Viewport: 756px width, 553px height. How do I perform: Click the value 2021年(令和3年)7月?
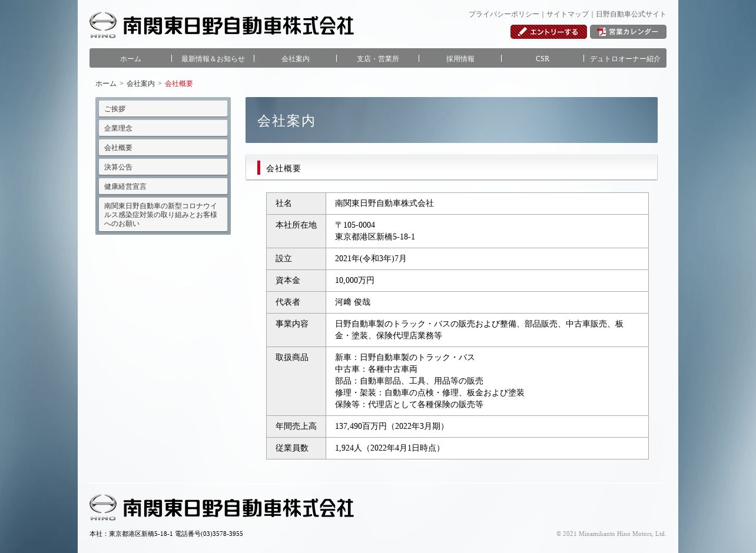click(x=371, y=259)
